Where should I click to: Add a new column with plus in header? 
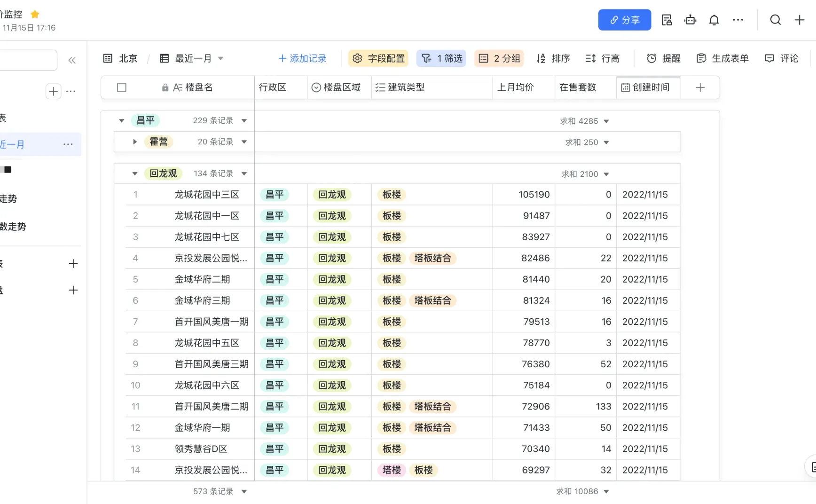(700, 87)
